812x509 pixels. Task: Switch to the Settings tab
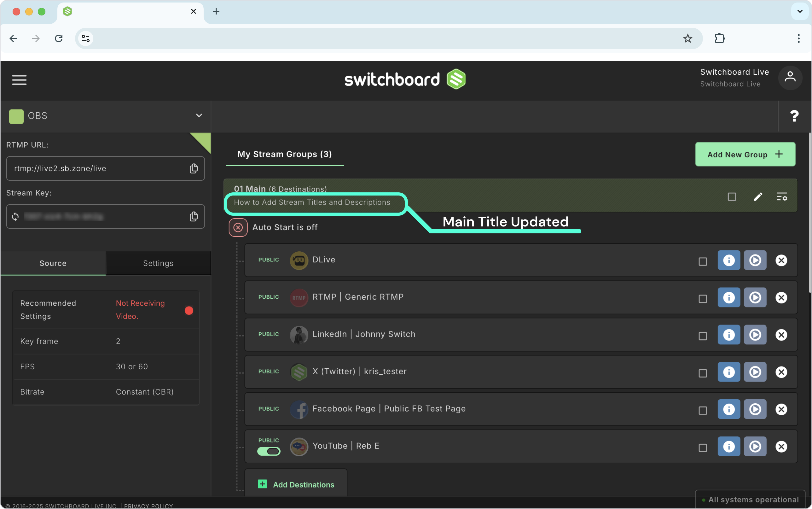[x=158, y=263]
